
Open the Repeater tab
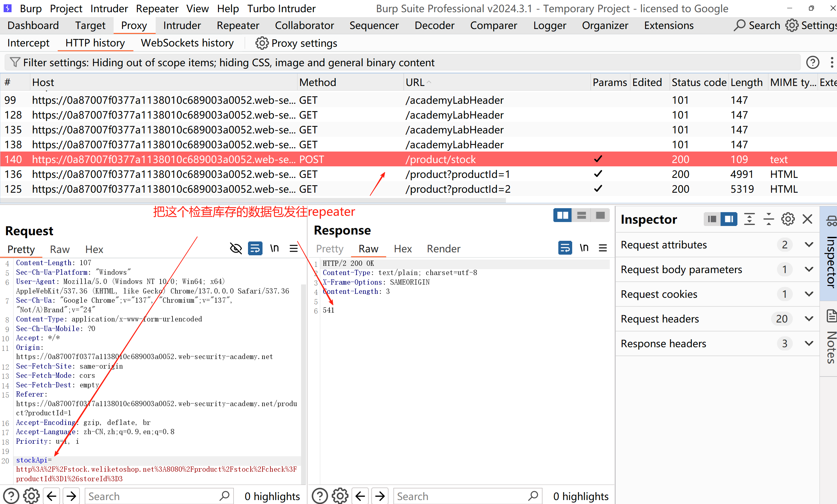[x=237, y=25]
